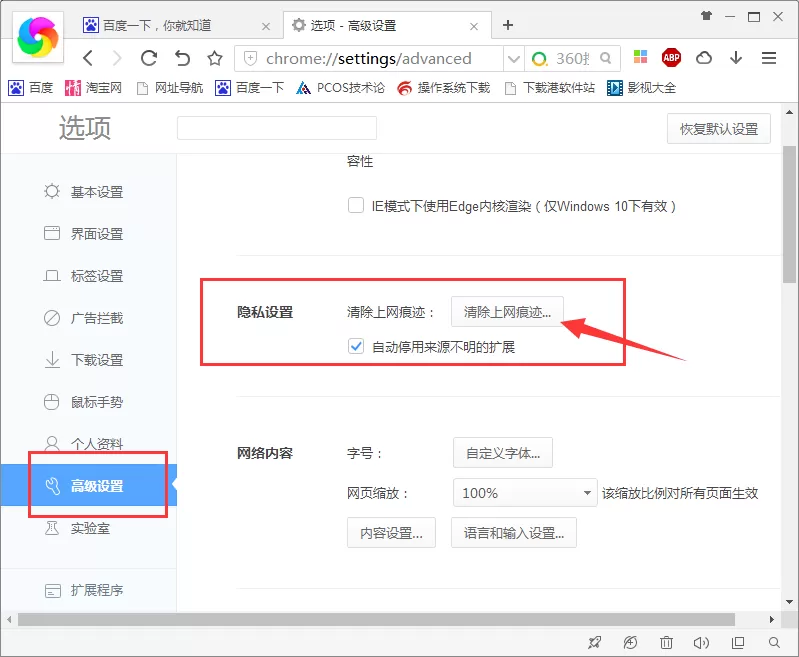This screenshot has width=799, height=657.
Task: Open the 网址导航 bookmark
Action: pyautogui.click(x=170, y=88)
